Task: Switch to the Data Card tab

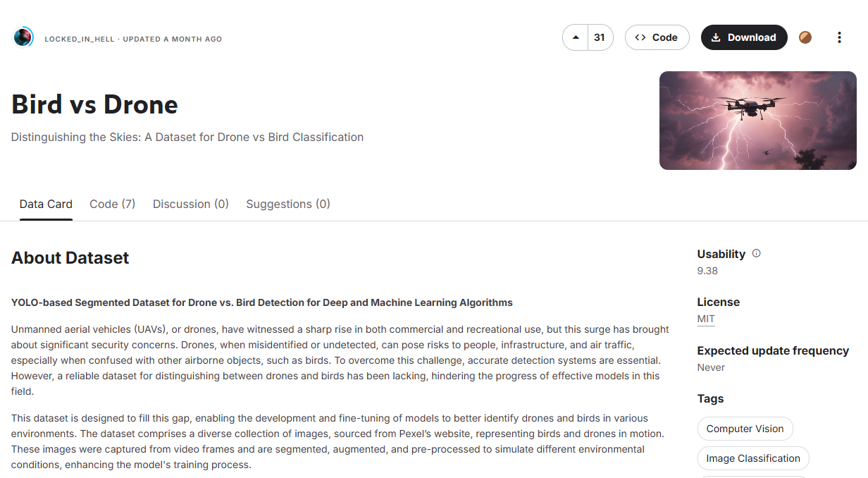Action: click(46, 204)
